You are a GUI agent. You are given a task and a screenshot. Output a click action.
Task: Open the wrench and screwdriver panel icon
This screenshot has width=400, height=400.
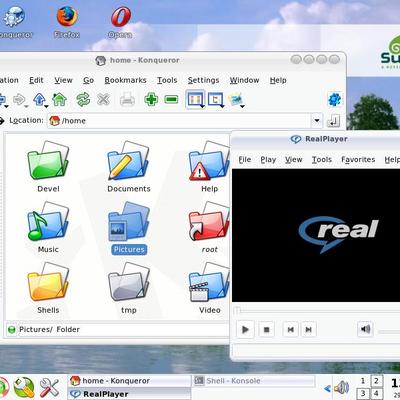click(x=49, y=388)
